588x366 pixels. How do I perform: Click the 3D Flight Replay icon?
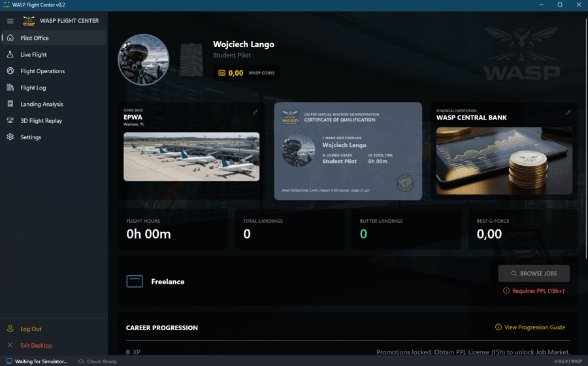pos(10,120)
